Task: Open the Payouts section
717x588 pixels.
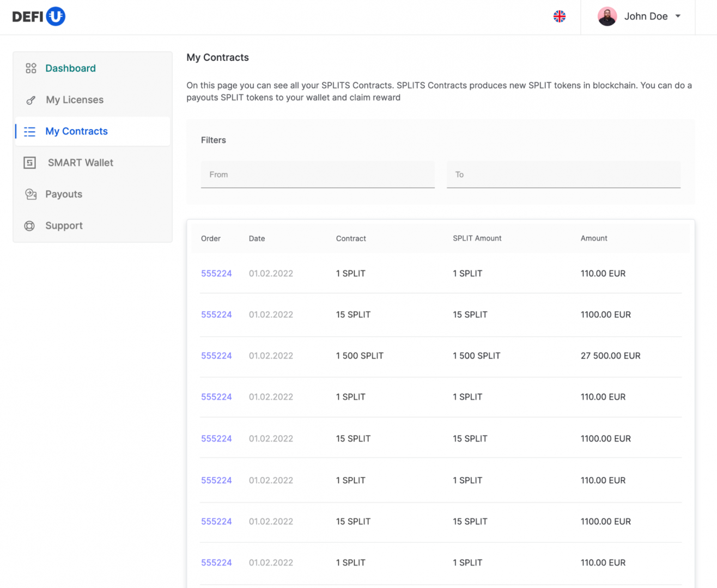Action: (x=64, y=194)
